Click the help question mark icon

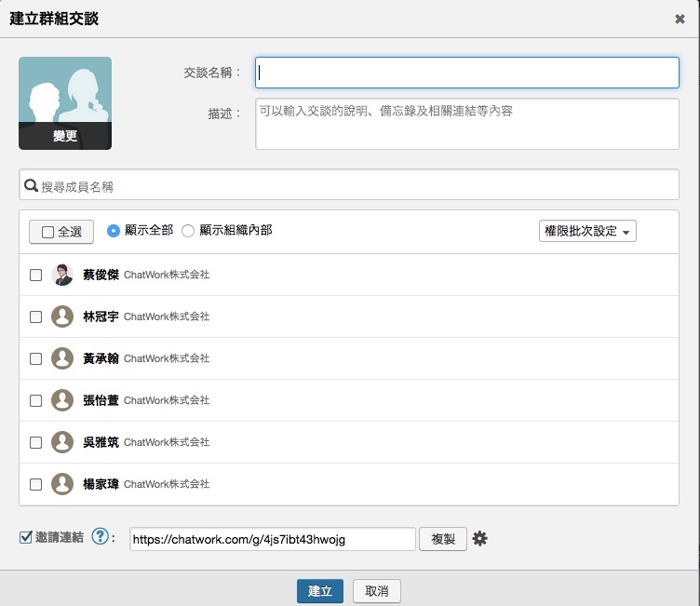pos(101,538)
